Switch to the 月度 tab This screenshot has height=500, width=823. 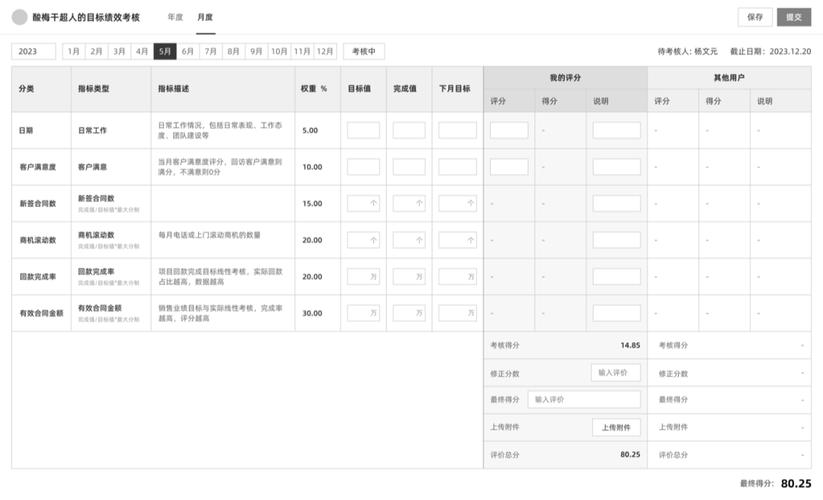[205, 17]
